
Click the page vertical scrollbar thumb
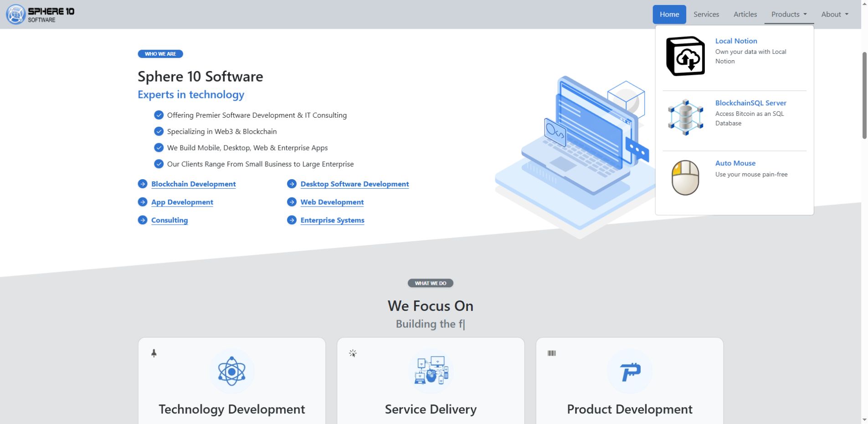(864, 96)
